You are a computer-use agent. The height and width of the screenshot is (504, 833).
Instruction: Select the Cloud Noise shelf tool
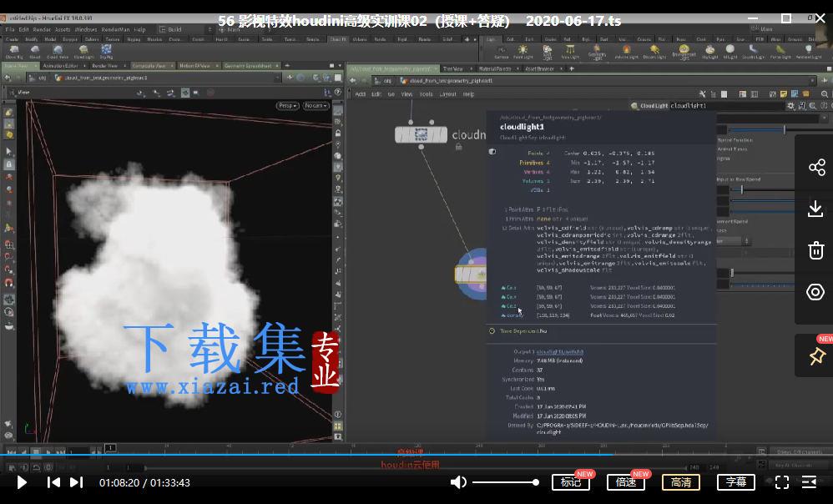[58, 52]
